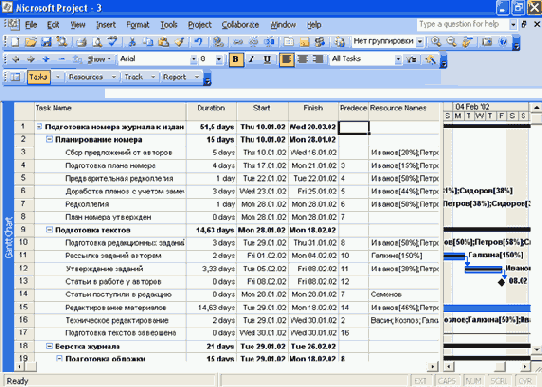The width and height of the screenshot is (542, 387).
Task: Create a new project file
Action: [15, 42]
